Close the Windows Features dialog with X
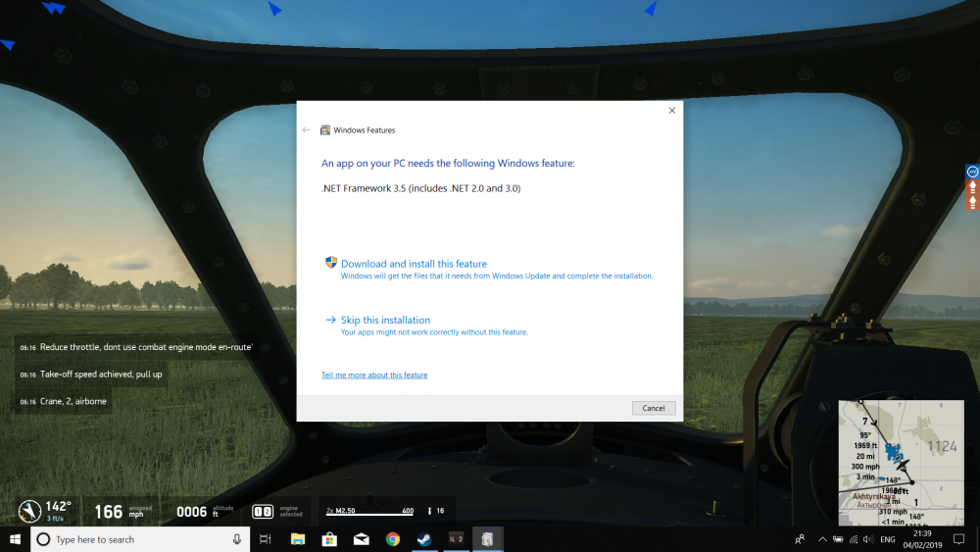Image resolution: width=980 pixels, height=552 pixels. tap(672, 111)
